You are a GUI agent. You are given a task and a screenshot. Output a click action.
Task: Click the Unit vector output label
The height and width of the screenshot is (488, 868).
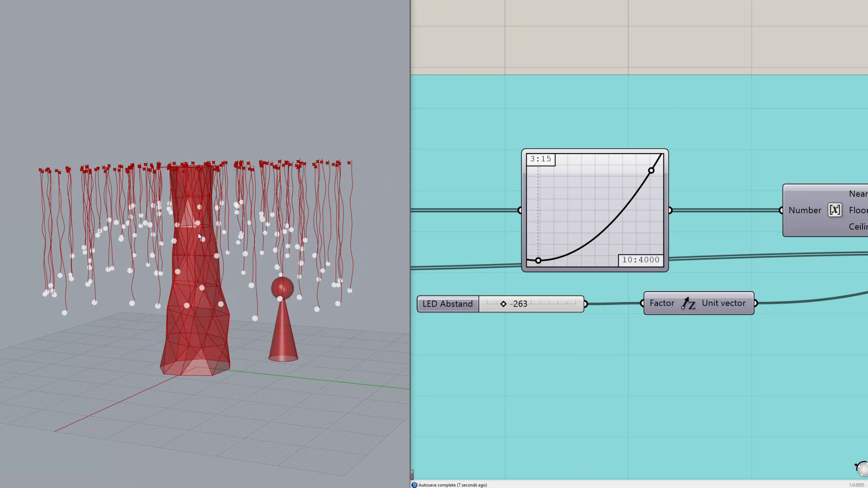click(724, 303)
